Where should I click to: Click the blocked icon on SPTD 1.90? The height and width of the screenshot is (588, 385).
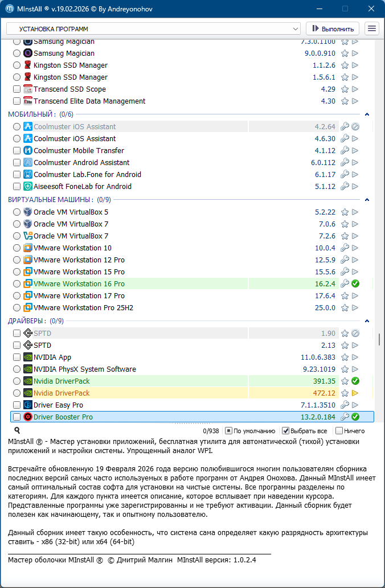pyautogui.click(x=355, y=334)
